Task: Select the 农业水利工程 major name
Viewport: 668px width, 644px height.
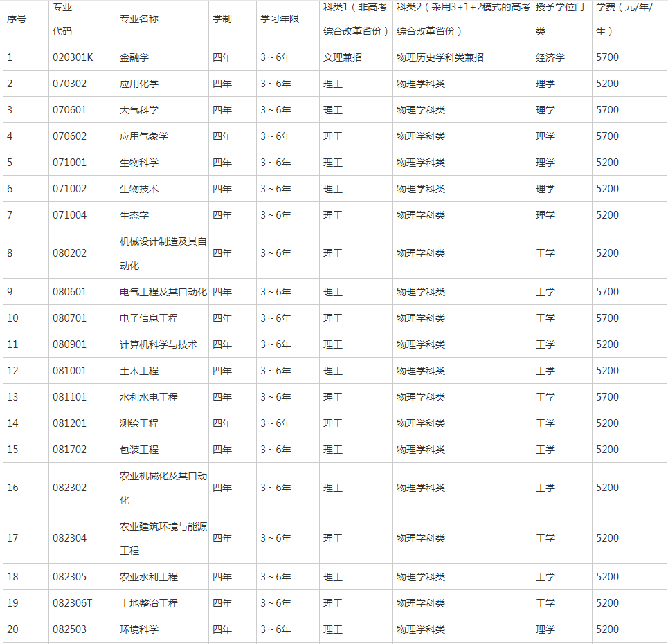Action: (149, 577)
